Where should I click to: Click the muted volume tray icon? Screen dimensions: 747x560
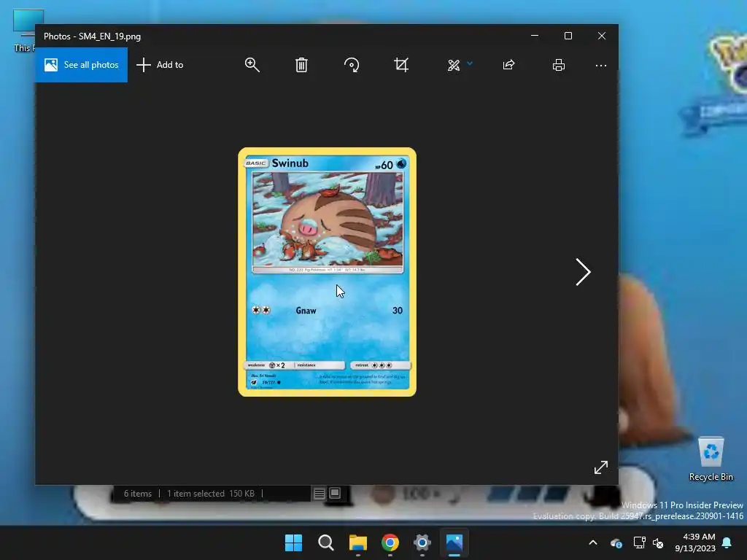(659, 542)
